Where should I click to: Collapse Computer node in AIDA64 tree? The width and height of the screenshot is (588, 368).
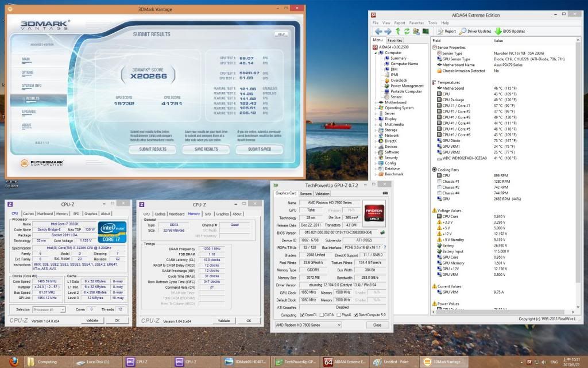(x=376, y=53)
